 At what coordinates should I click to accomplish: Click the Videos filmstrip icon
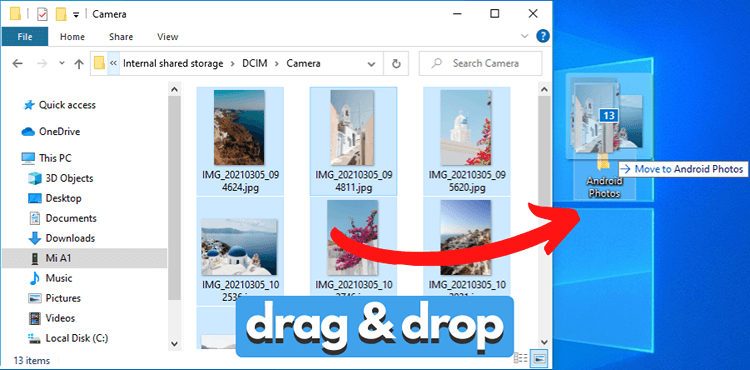[x=35, y=318]
